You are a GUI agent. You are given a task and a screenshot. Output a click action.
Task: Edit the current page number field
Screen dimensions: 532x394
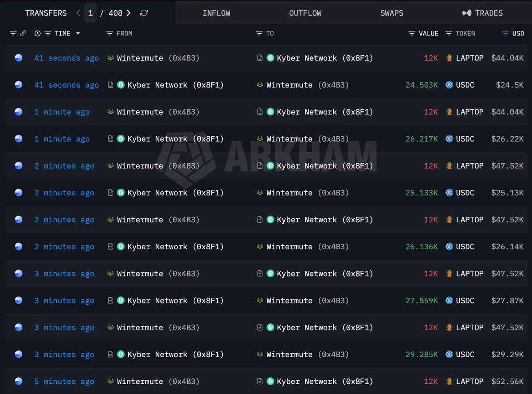pos(90,13)
